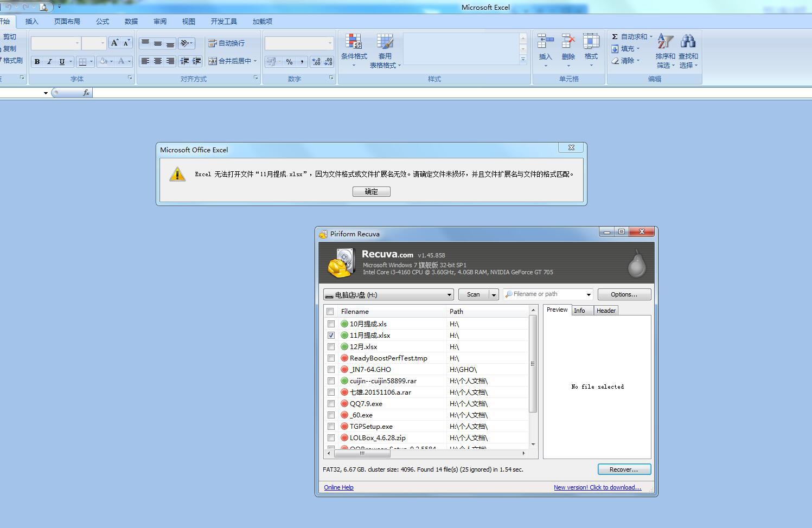Apply middle vertical alignment
Viewport: 812px width, 528px height.
click(157, 43)
